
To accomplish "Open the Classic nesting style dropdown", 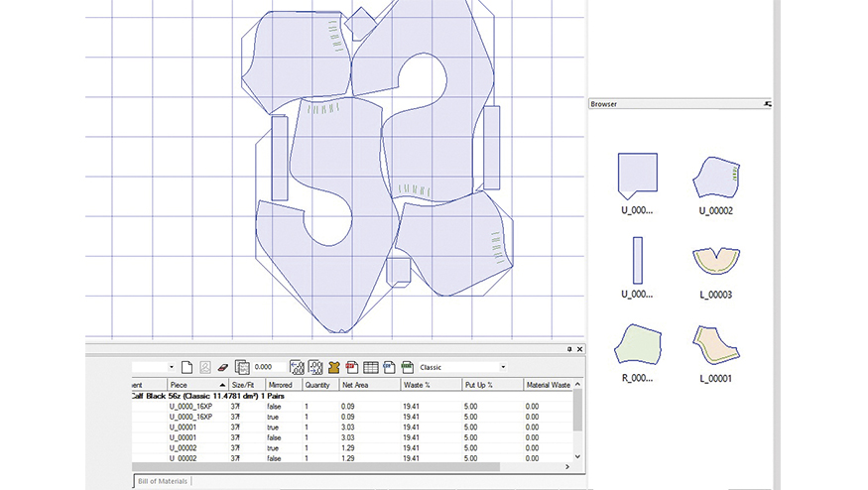I will click(x=502, y=367).
